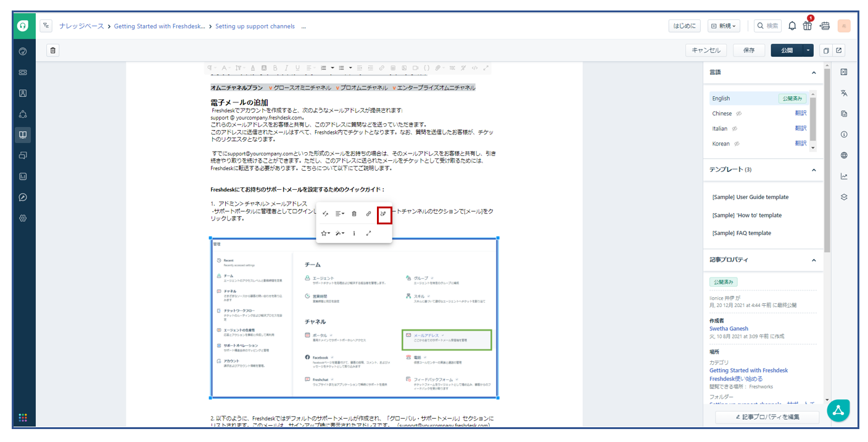
Task: Delete the article with the trash icon
Action: click(53, 51)
